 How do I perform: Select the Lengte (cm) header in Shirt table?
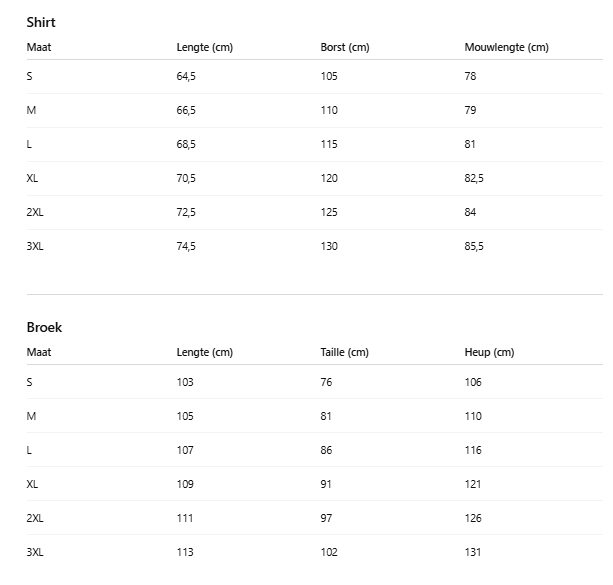pyautogui.click(x=204, y=47)
